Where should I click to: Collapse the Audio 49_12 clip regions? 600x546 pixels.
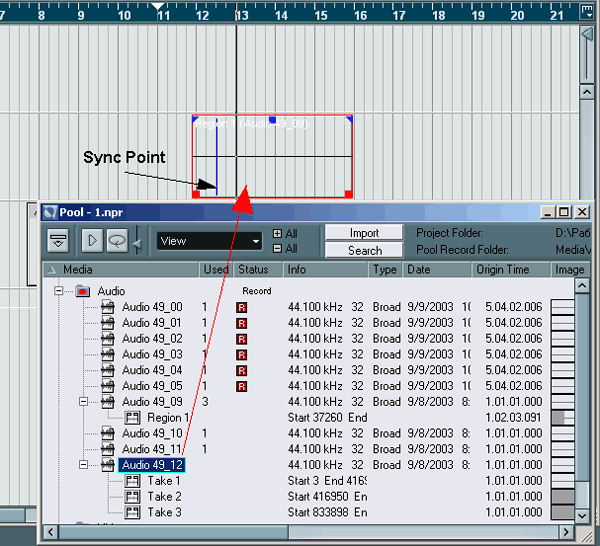(83, 465)
